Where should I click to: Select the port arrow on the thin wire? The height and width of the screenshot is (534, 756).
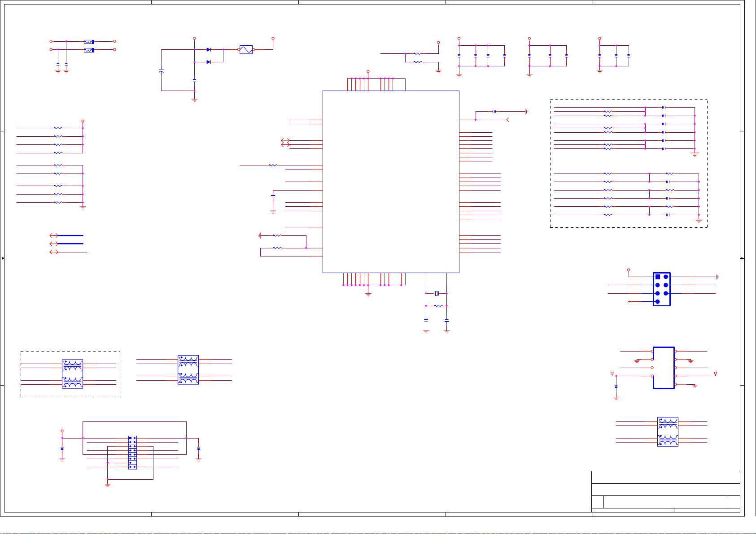coord(53,252)
